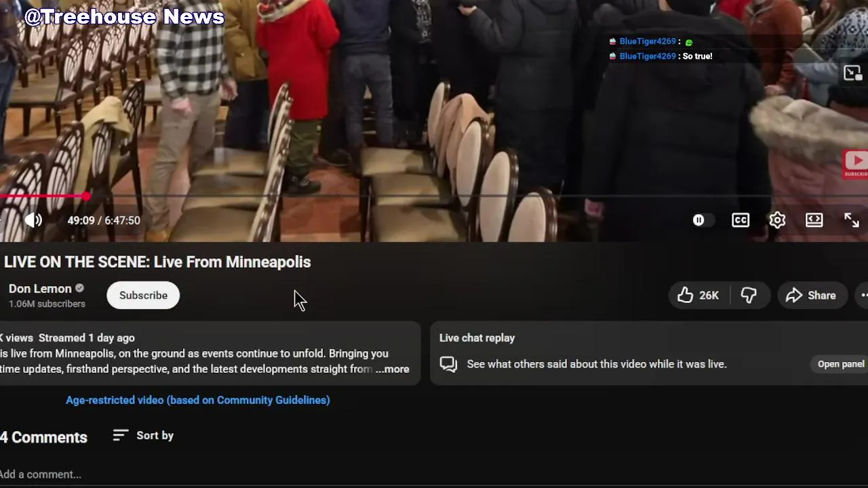The width and height of the screenshot is (868, 488).
Task: Click the Subscribe button
Action: coord(143,296)
